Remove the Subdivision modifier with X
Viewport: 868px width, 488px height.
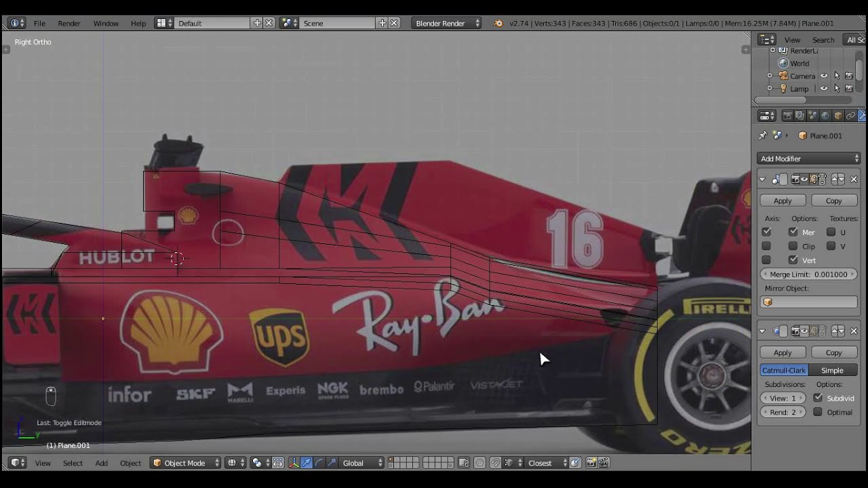click(x=854, y=331)
